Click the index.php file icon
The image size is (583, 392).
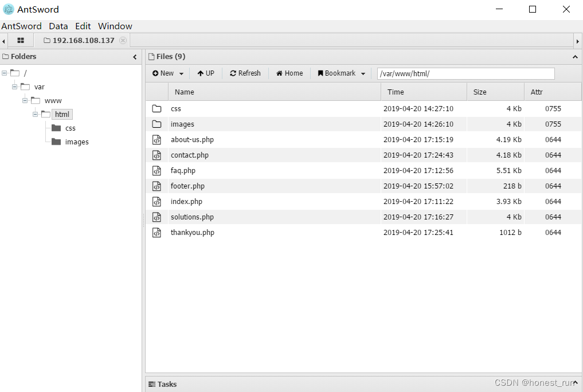[157, 201]
